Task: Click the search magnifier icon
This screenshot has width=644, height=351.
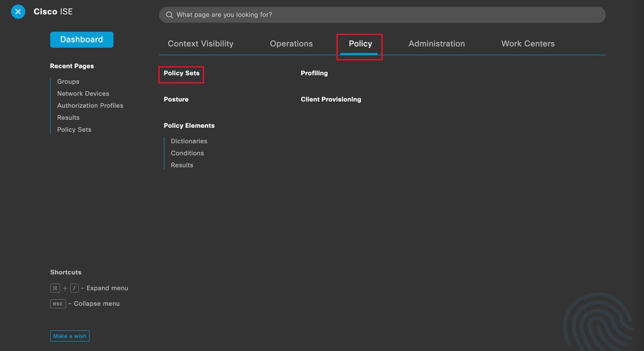Action: 169,15
